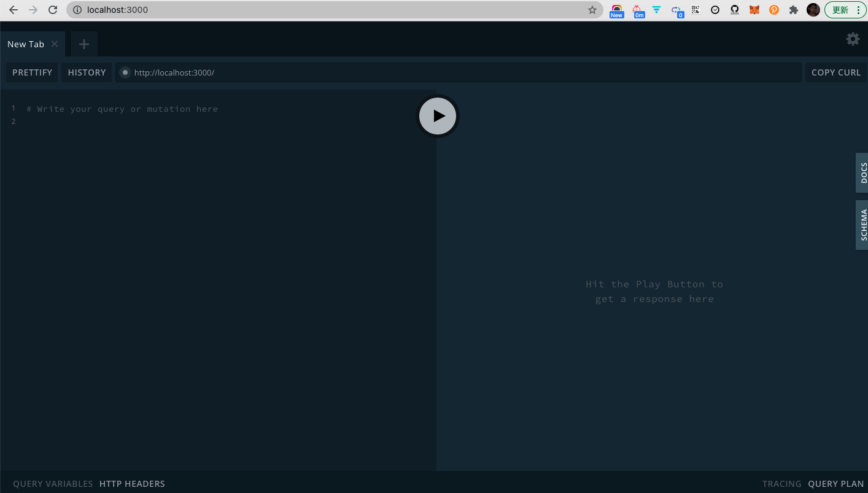Screen dimensions: 868x493
Task: Bookmark this page with the star icon
Action: click(x=592, y=10)
